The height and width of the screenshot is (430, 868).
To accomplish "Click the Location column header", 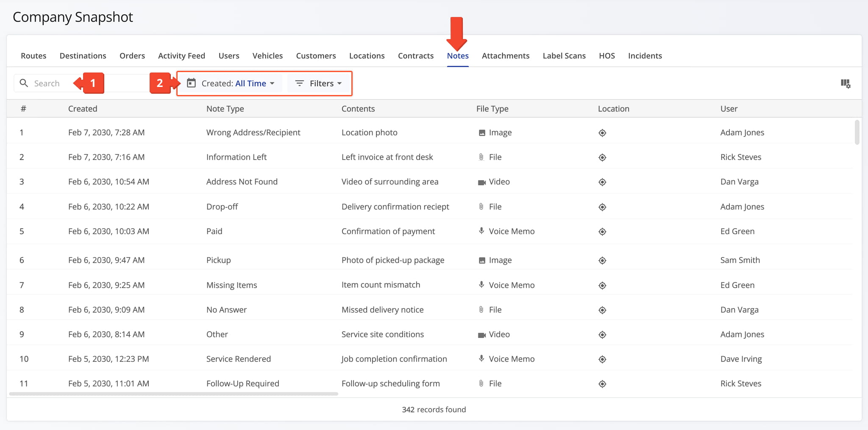I will pos(614,109).
